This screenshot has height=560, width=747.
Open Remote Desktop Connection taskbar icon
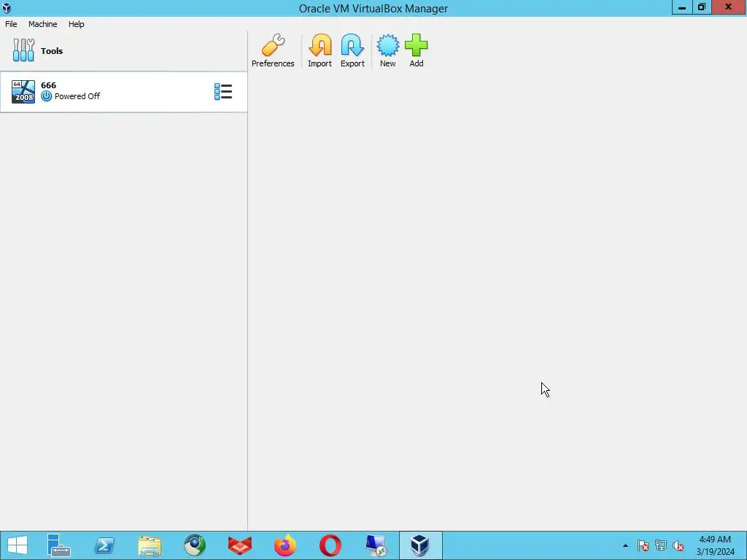tap(376, 545)
